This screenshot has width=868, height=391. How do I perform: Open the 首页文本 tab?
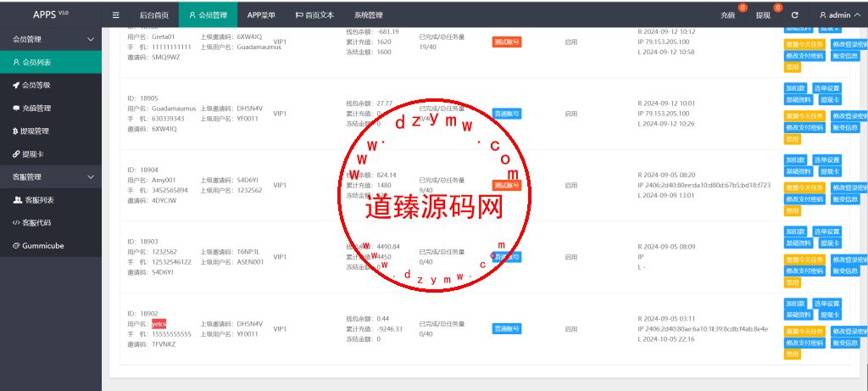314,15
